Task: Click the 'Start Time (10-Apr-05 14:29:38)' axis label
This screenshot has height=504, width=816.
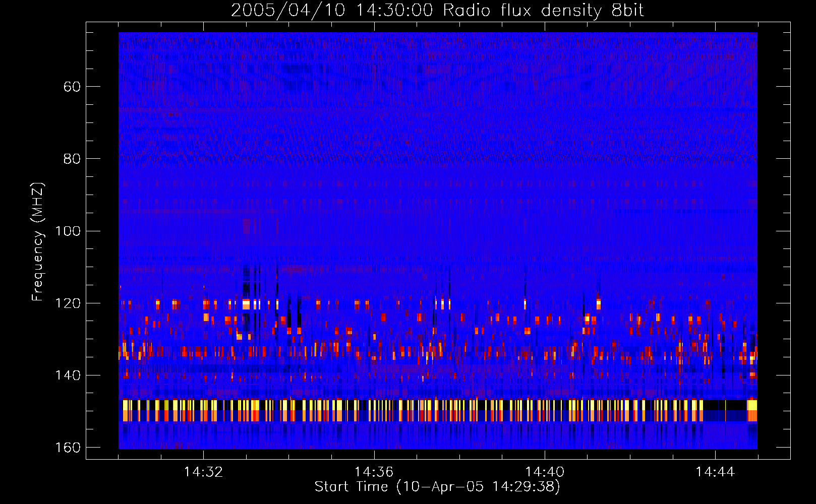Action: point(437,487)
